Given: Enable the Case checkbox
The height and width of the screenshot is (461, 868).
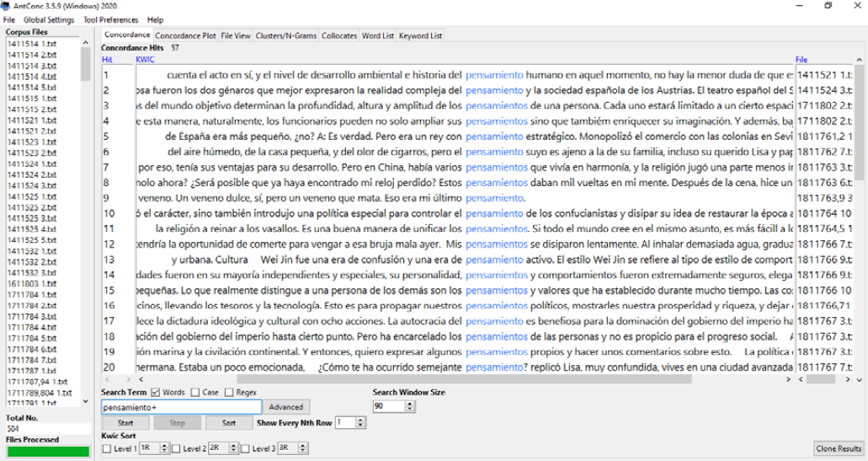Looking at the screenshot, I should (195, 393).
